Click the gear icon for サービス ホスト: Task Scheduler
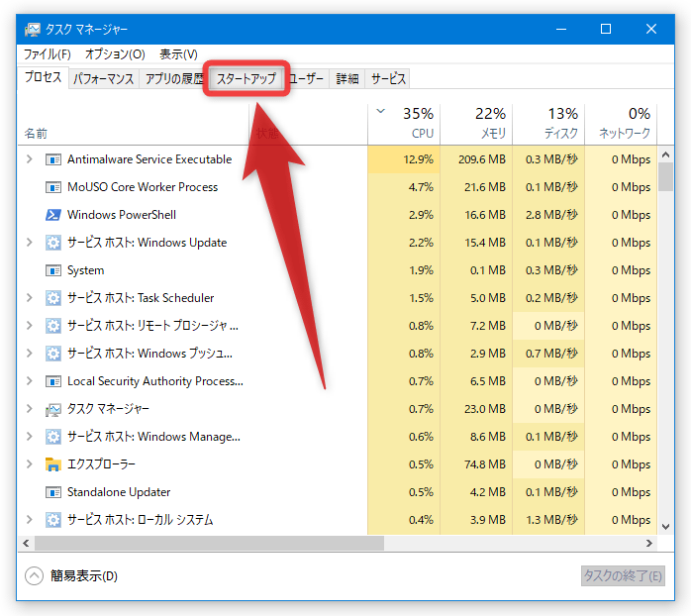Screen dimensions: 691x616 pyautogui.click(x=53, y=298)
